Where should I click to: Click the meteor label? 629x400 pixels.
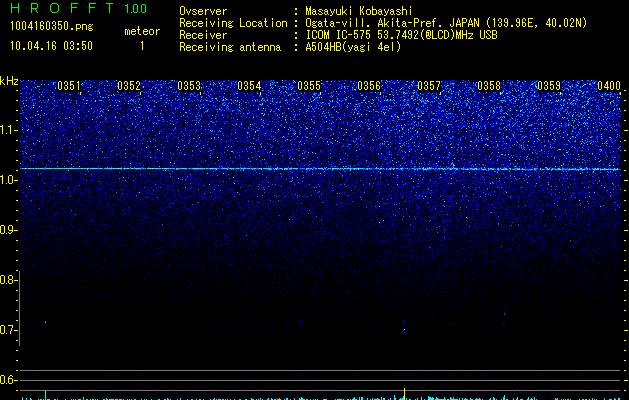pyautogui.click(x=142, y=31)
